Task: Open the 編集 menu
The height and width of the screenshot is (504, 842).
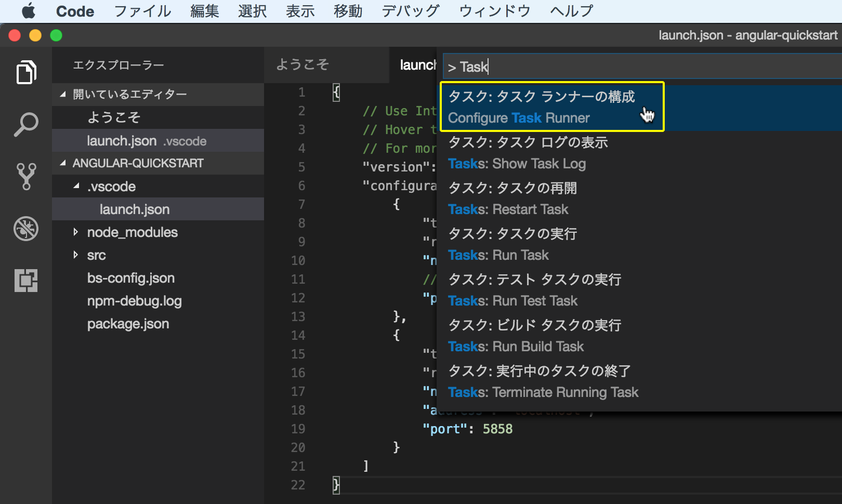Action: (205, 11)
